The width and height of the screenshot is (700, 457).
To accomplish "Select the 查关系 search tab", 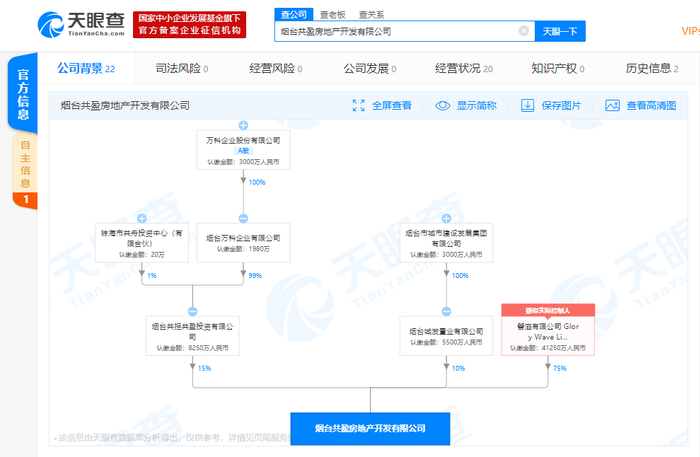I will (x=371, y=15).
